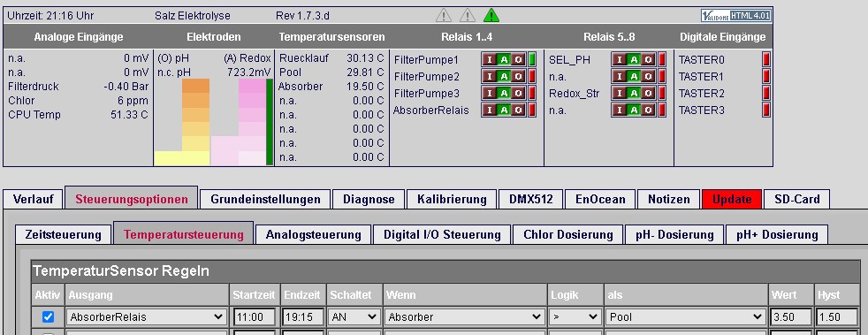Open the Ausgang dropdown showing AbsorberRelais
This screenshot has height=335, width=868.
click(147, 317)
